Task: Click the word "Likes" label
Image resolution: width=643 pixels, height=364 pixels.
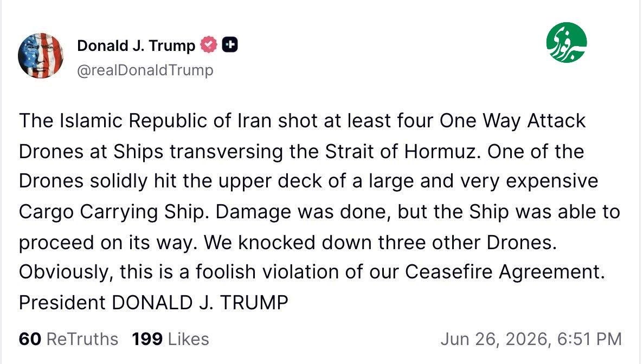Action: click(x=189, y=339)
